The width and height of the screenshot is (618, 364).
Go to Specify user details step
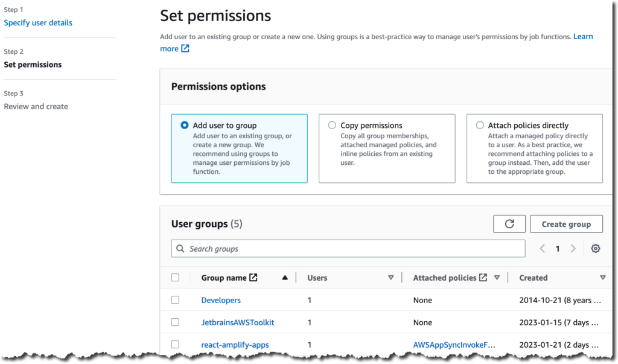(x=38, y=23)
